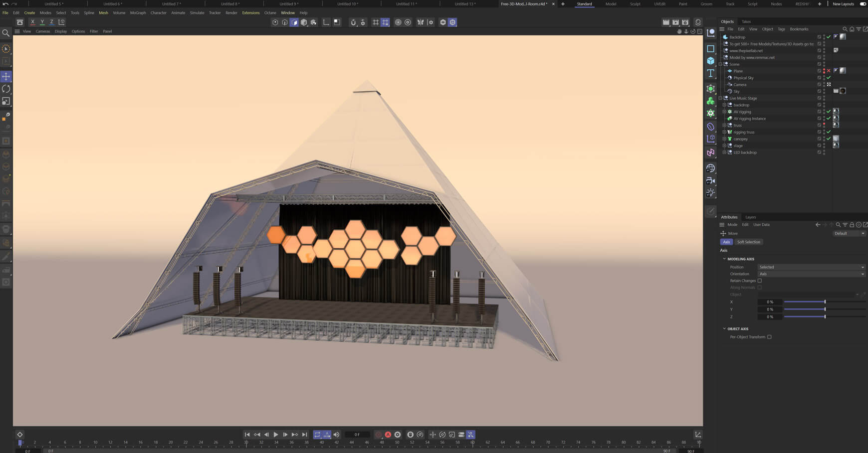Expand the truss object
This screenshot has width=868, height=453.
[724, 126]
